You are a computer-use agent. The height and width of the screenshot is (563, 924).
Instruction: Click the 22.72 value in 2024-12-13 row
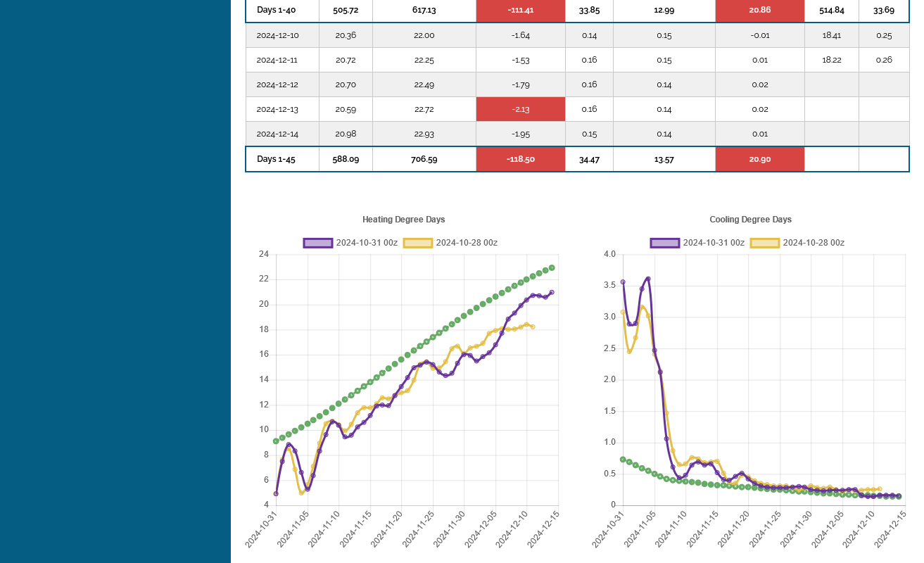click(424, 109)
